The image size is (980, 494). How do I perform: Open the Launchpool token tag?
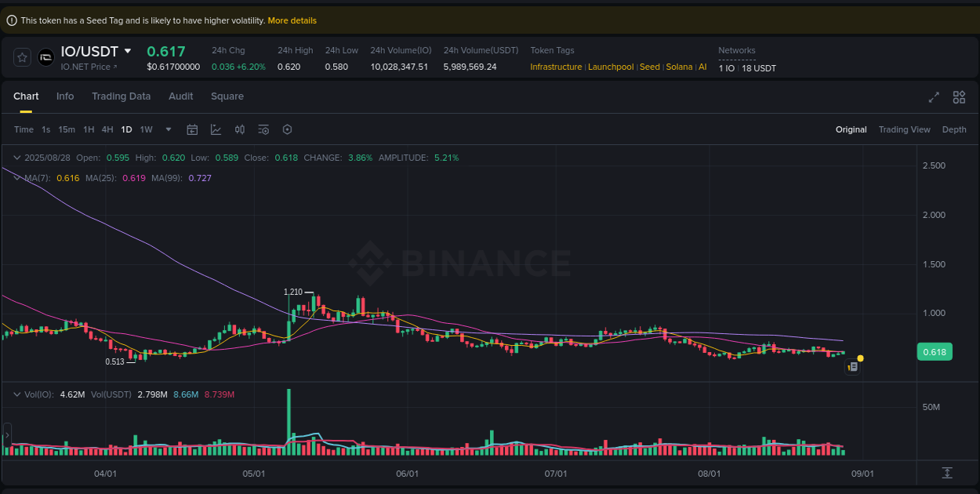611,67
